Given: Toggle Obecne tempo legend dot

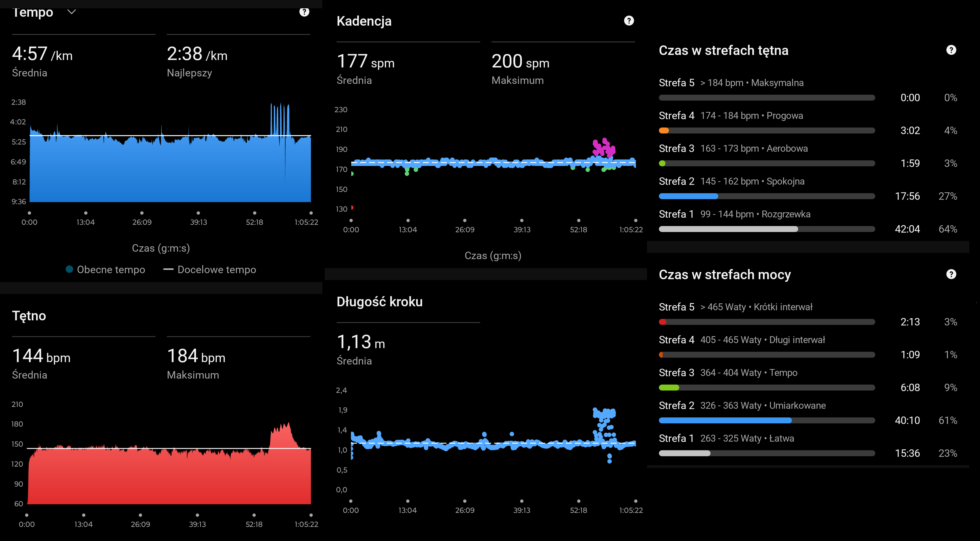Looking at the screenshot, I should coord(69,269).
